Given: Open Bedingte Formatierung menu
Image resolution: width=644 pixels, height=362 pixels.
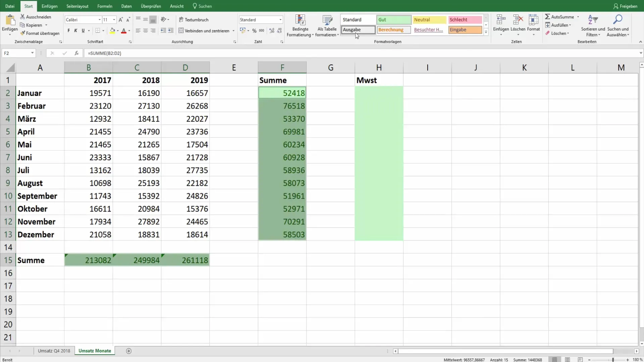Looking at the screenshot, I should [x=300, y=26].
